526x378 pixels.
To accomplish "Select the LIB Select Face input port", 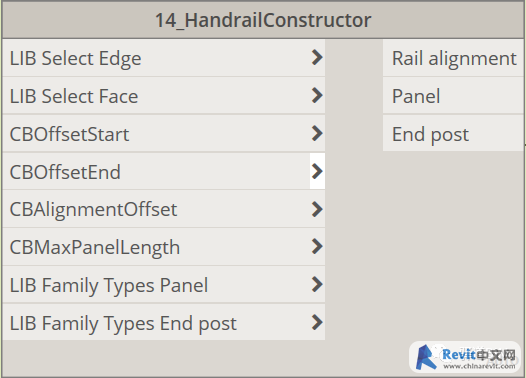I will 164,96.
